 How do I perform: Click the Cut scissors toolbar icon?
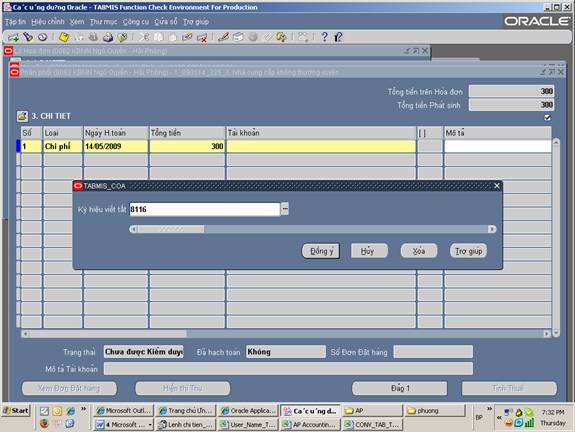pos(144,37)
